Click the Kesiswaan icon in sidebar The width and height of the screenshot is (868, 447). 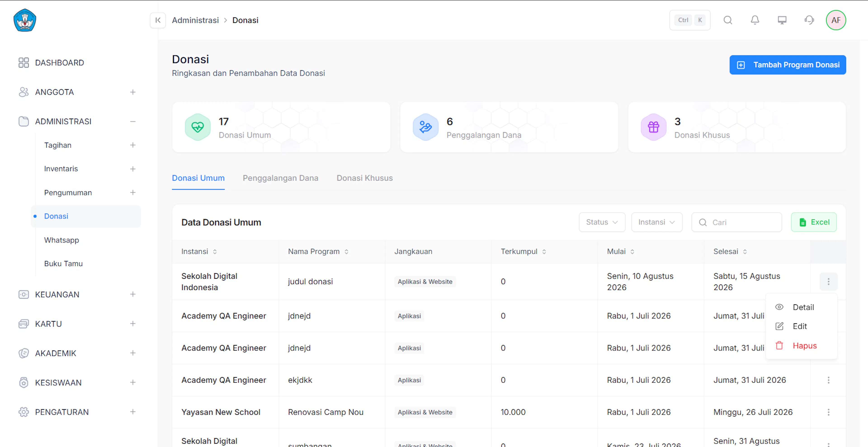[x=24, y=382]
